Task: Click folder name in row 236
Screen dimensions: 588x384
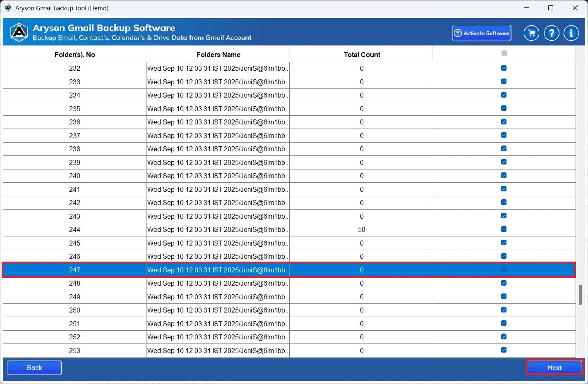Action: pyautogui.click(x=218, y=122)
